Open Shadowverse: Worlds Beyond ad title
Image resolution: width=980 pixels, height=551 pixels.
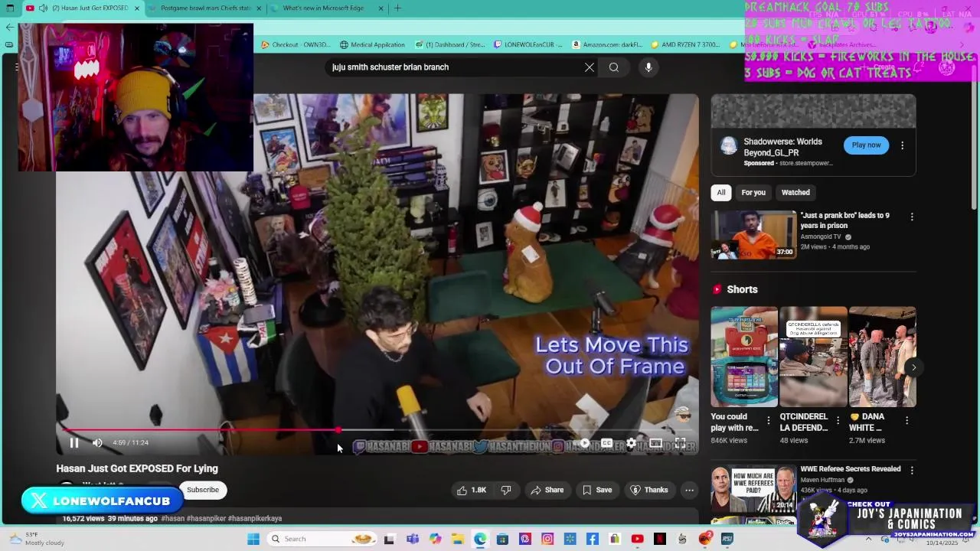click(x=782, y=147)
